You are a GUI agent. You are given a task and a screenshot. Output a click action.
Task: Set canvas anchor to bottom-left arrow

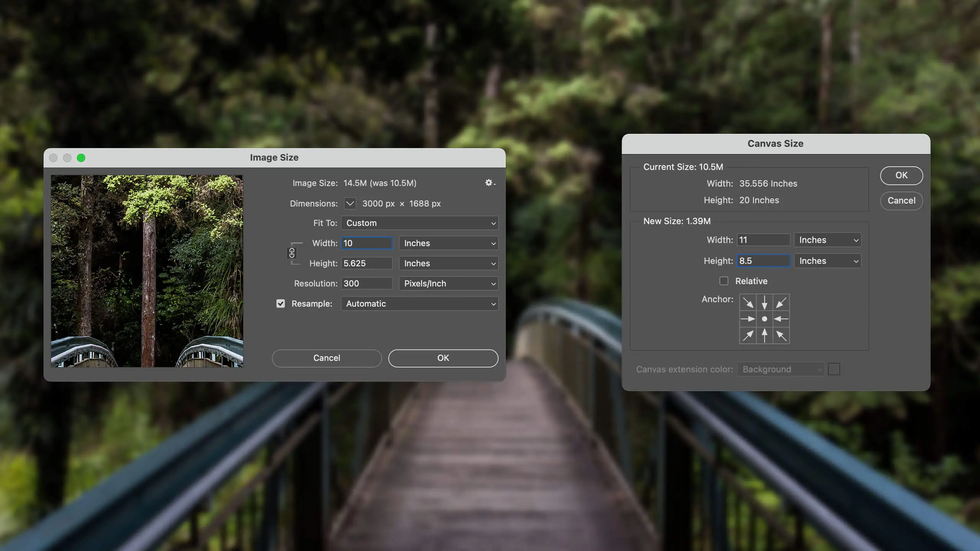click(748, 335)
